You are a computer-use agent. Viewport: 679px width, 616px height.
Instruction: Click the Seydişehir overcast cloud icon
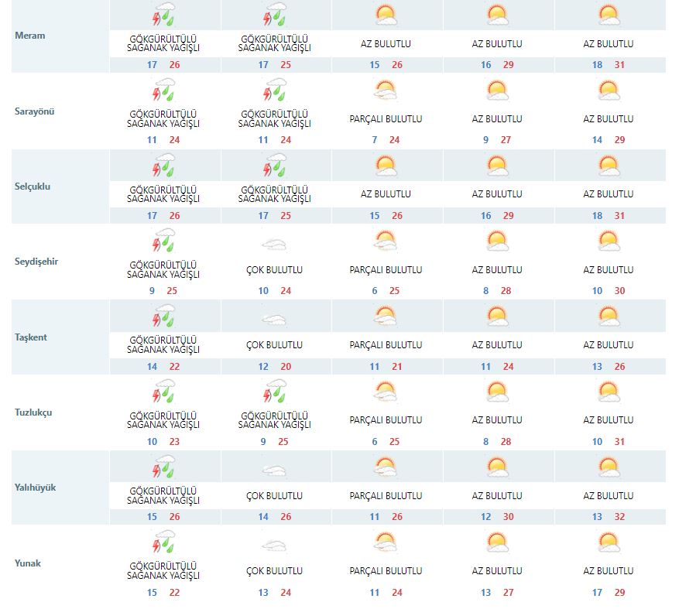[275, 245]
